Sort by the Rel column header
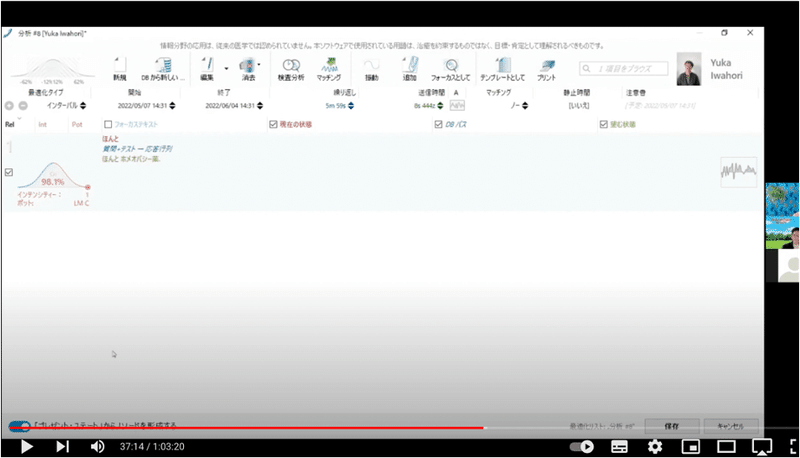 click(x=10, y=124)
